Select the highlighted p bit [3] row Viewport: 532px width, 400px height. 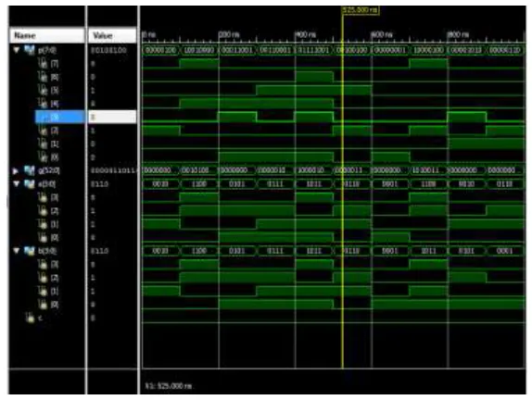click(59, 117)
